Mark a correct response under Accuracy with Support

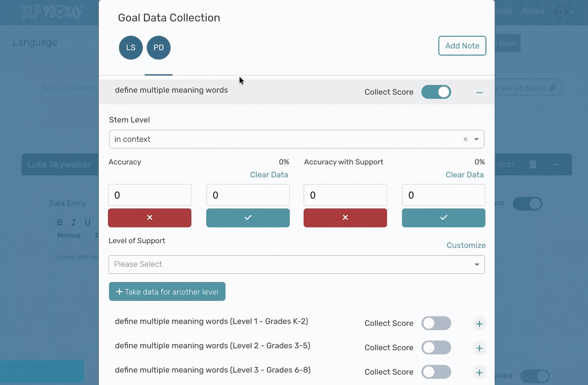click(x=443, y=218)
